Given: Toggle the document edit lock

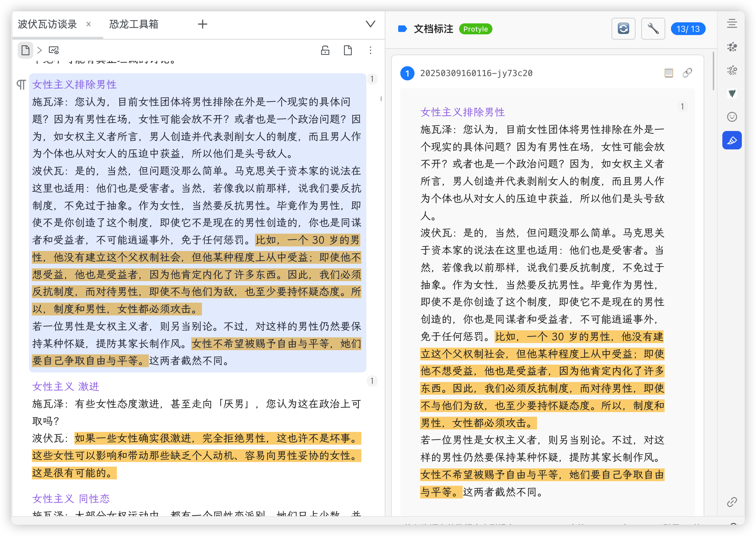Looking at the screenshot, I should point(325,50).
